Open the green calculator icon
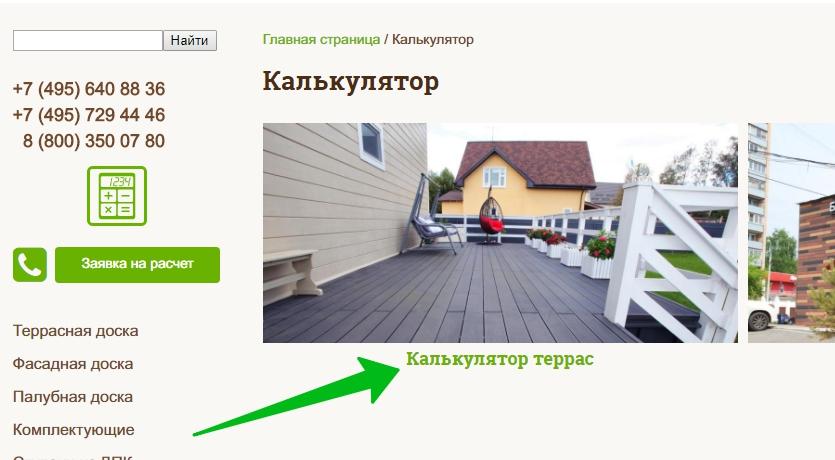The image size is (835, 460). [117, 196]
